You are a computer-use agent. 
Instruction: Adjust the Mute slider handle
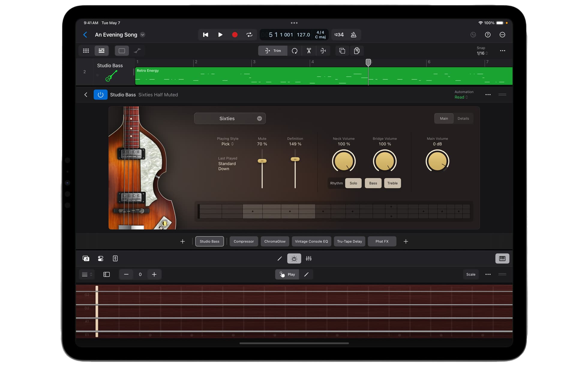[x=262, y=161]
